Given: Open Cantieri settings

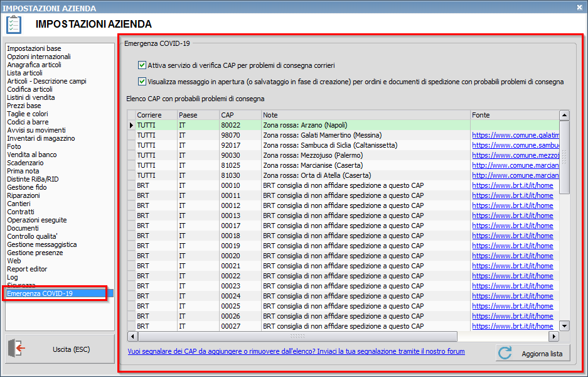Looking at the screenshot, I should [19, 204].
